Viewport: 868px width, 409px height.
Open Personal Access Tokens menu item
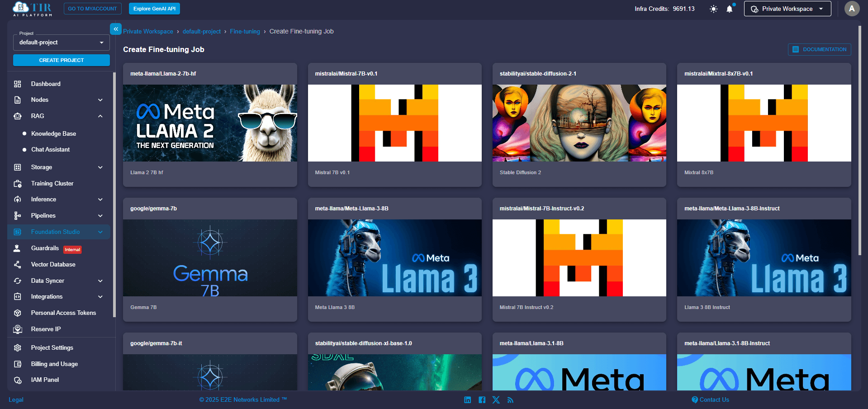pyautogui.click(x=63, y=313)
